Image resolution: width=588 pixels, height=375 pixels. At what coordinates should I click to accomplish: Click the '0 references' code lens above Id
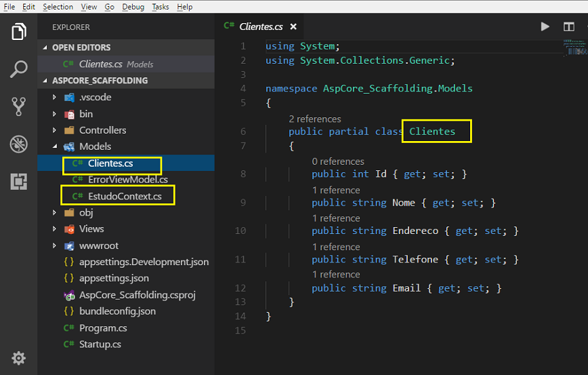338,161
